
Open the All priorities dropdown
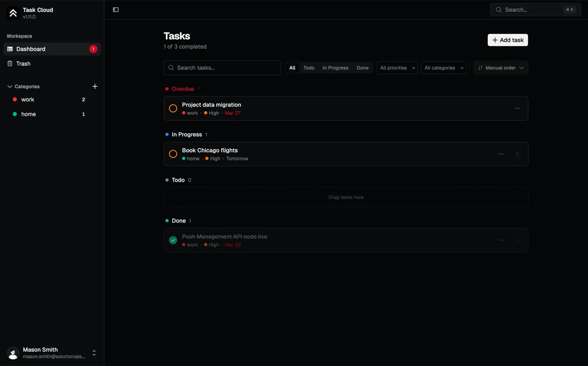[x=397, y=68]
